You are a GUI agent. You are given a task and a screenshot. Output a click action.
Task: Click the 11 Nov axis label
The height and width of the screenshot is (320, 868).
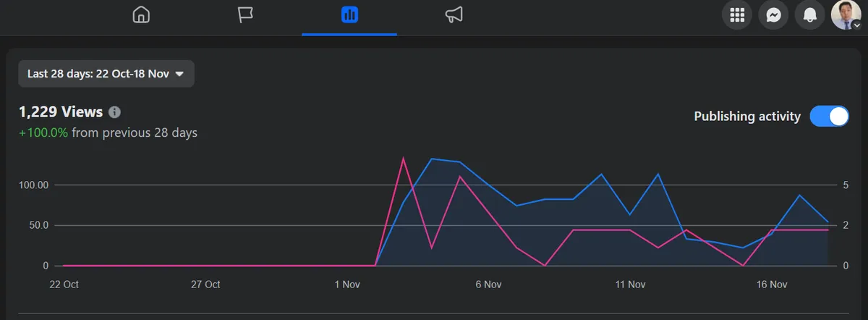click(630, 285)
